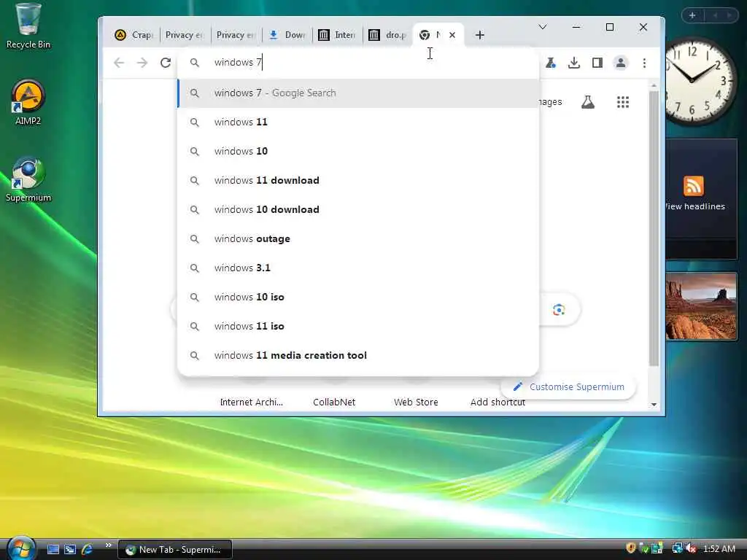This screenshot has height=560, width=747.
Task: Click Show Desktop quick launch icon
Action: (53, 550)
